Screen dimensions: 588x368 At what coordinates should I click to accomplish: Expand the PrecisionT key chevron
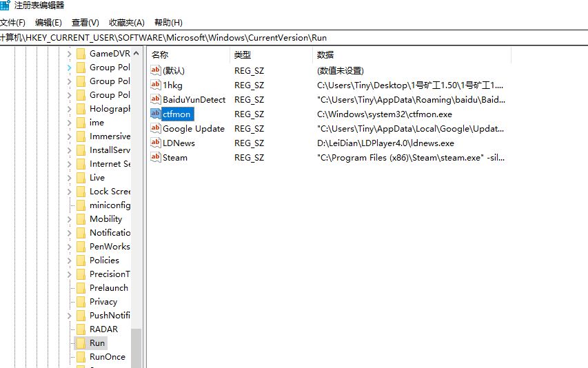point(70,274)
